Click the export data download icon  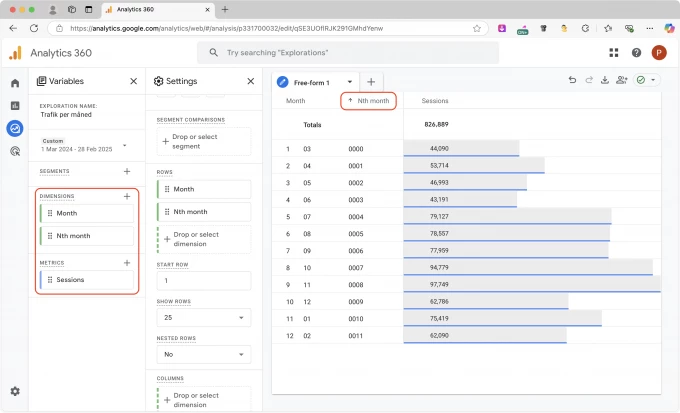point(605,80)
